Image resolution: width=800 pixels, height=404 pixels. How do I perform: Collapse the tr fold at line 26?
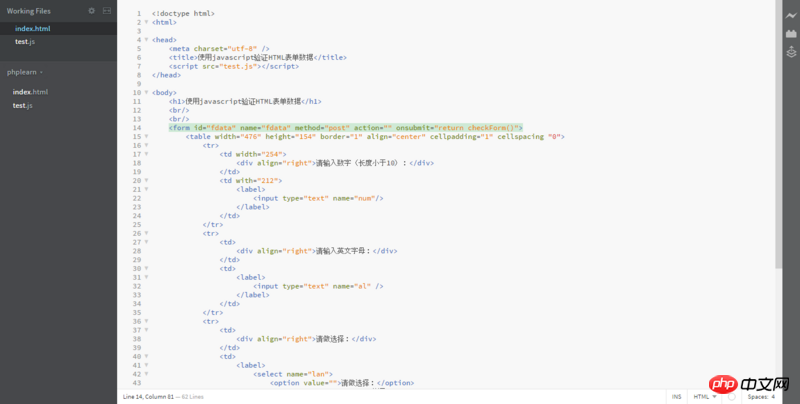coord(146,233)
